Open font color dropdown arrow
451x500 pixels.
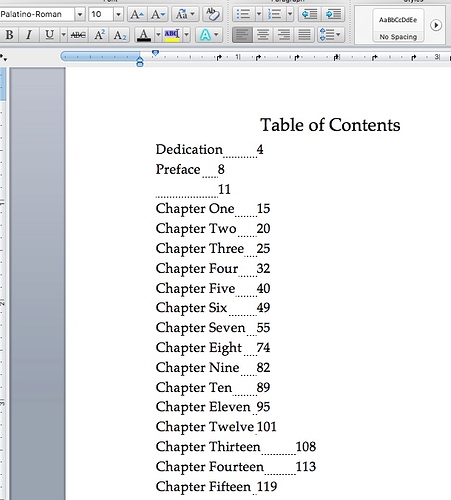pyautogui.click(x=158, y=35)
